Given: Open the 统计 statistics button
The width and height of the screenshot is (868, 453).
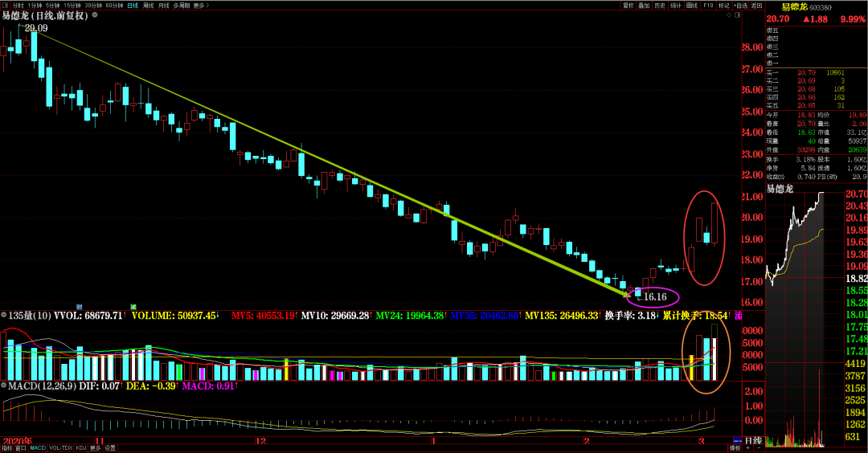Looking at the screenshot, I should tap(676, 5).
